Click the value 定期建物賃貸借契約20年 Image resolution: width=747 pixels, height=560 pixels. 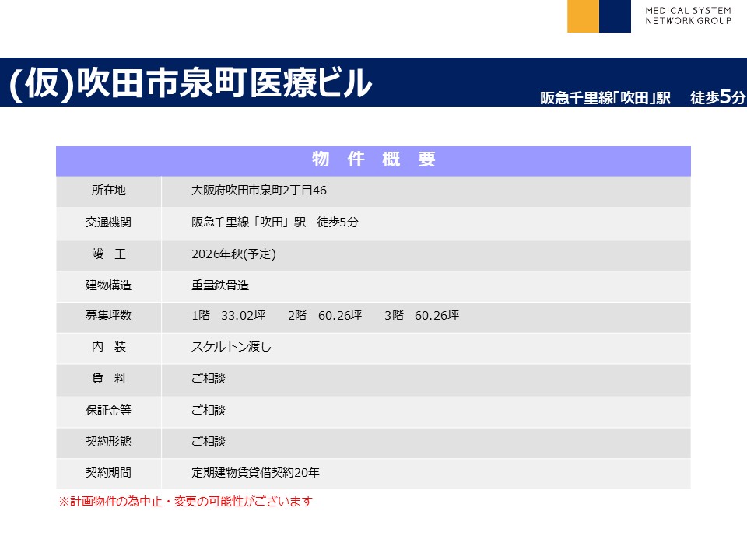point(255,472)
